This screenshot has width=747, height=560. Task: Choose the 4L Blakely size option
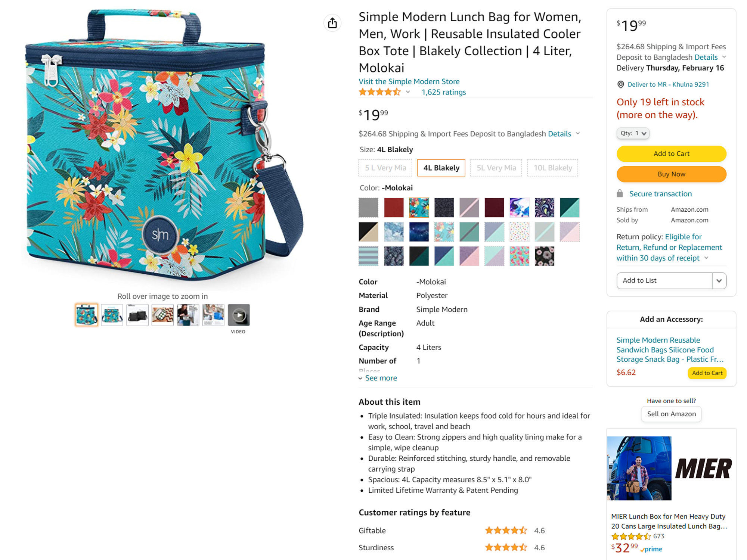[x=441, y=168]
